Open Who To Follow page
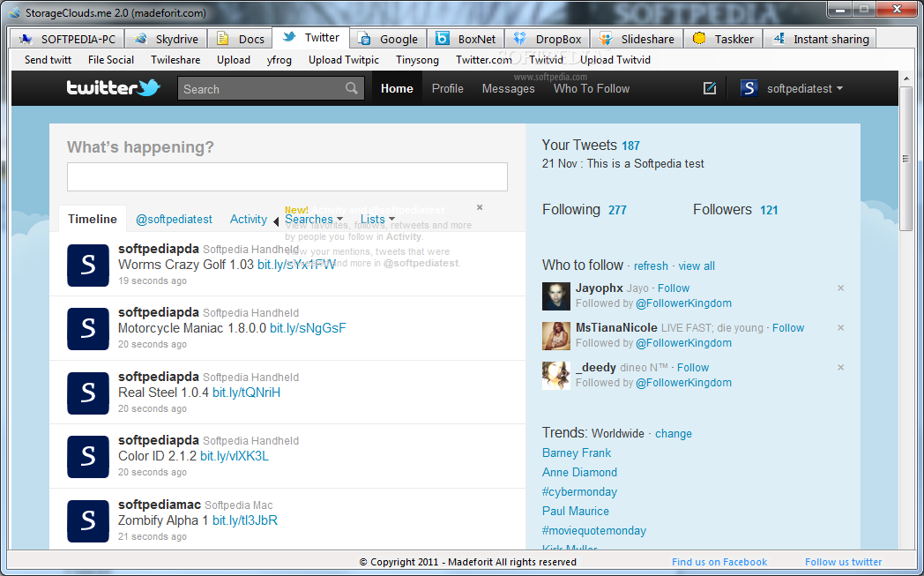This screenshot has width=924, height=576. click(591, 88)
